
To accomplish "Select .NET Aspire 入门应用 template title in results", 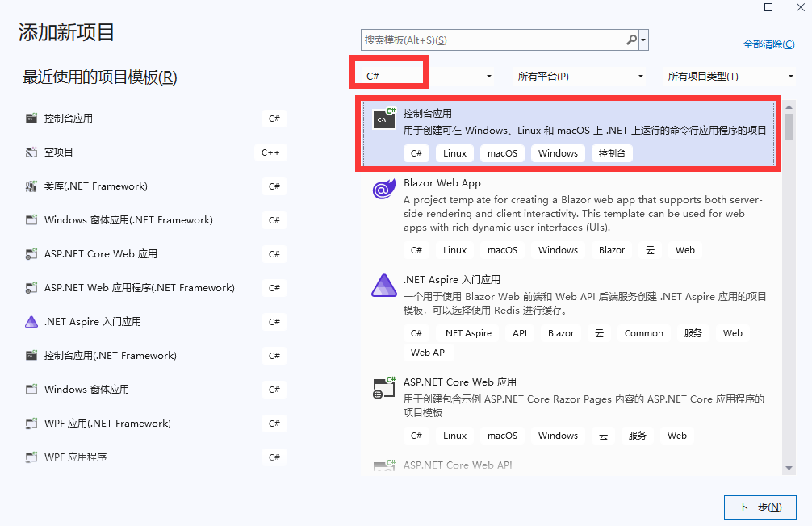I will [x=451, y=280].
